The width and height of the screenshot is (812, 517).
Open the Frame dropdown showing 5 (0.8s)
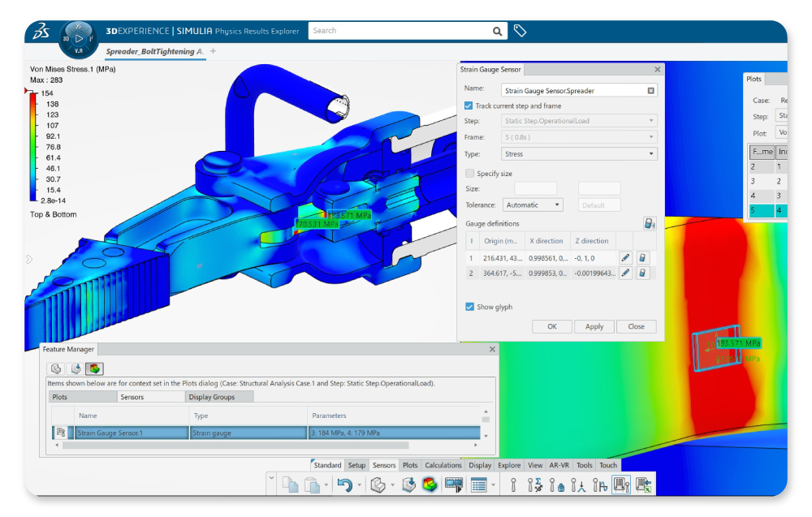pos(579,137)
